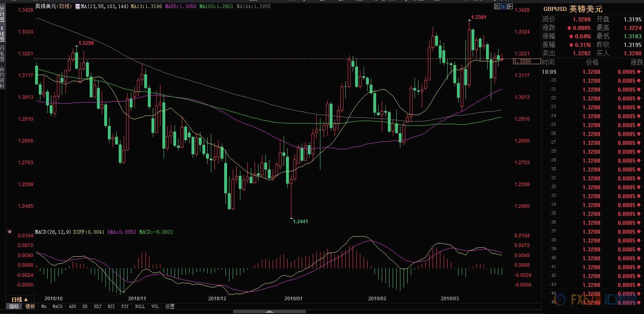Click the current price tag 1.3200 on axis

(x=527, y=61)
